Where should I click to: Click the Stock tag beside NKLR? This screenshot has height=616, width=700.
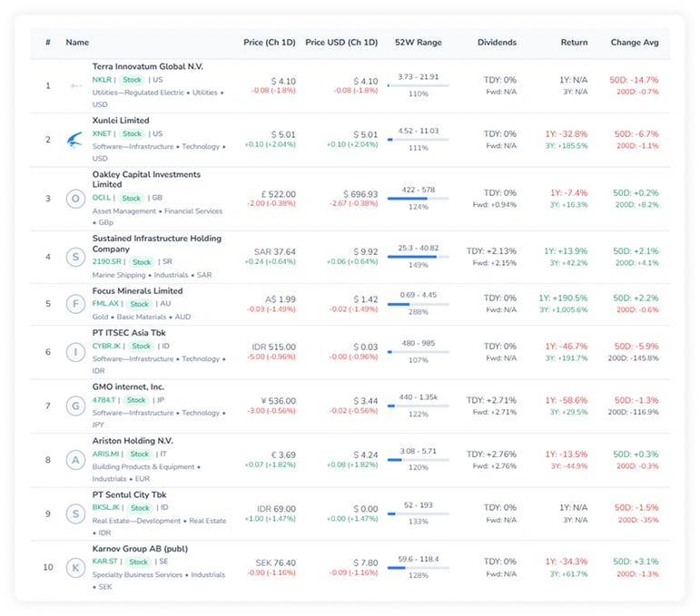pos(133,80)
